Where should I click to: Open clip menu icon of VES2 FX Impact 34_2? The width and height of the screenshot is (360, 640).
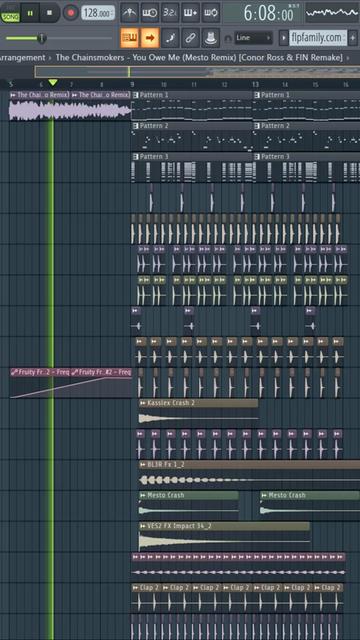tap(142, 526)
